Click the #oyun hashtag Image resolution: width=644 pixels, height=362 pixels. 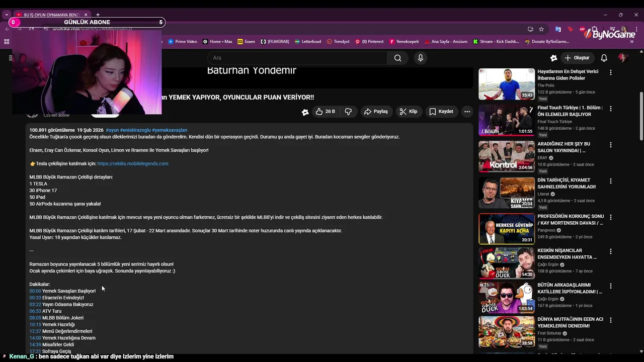(x=112, y=130)
